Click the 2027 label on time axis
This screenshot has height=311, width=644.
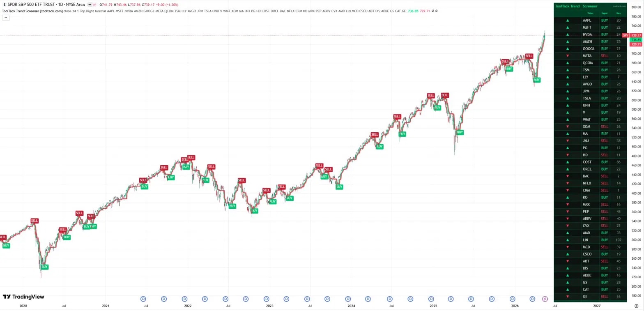coord(597,306)
